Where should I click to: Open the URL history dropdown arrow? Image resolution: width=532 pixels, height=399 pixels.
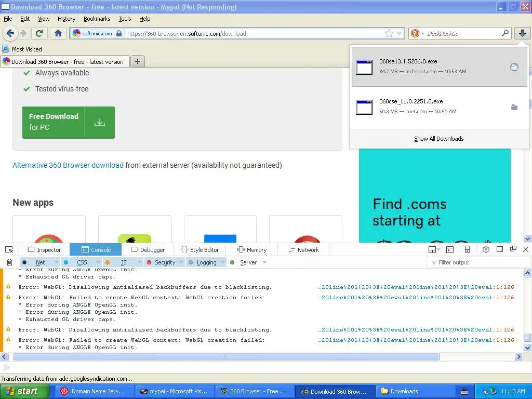click(x=399, y=33)
